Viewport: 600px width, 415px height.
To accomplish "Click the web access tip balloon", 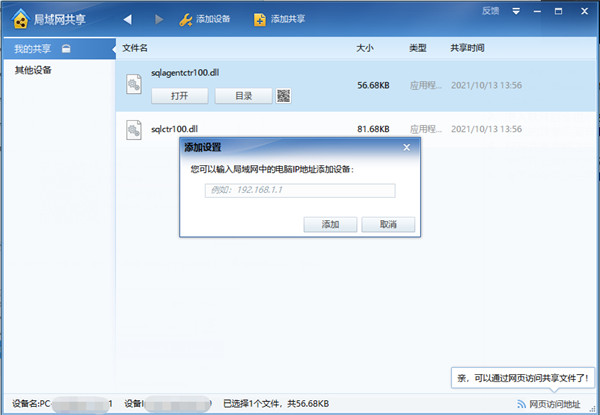I will [x=523, y=378].
